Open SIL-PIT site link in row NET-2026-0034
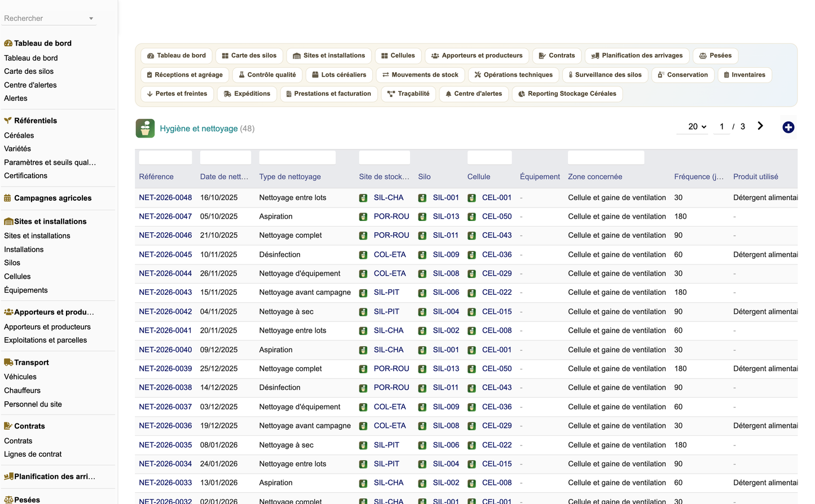 386,464
